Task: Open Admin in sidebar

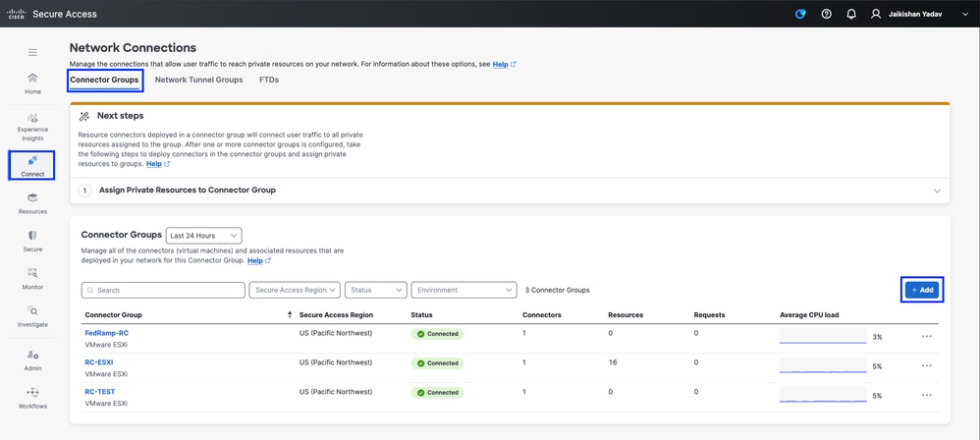Action: (32, 360)
